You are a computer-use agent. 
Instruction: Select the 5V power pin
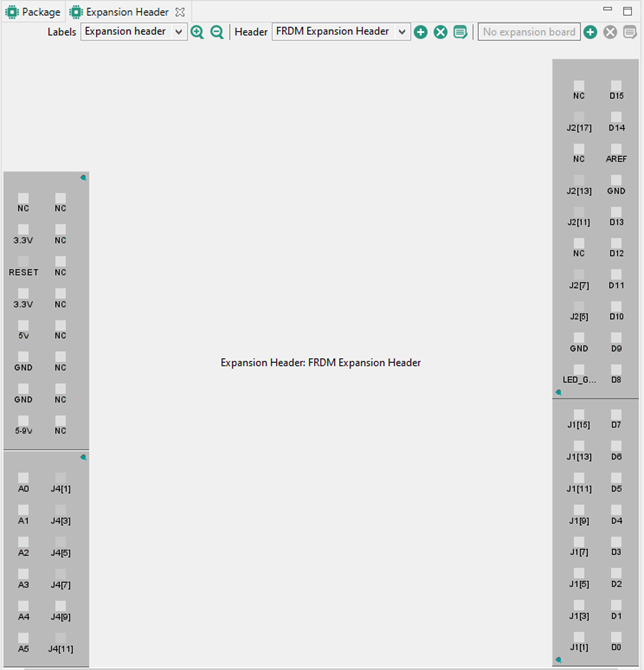[24, 325]
